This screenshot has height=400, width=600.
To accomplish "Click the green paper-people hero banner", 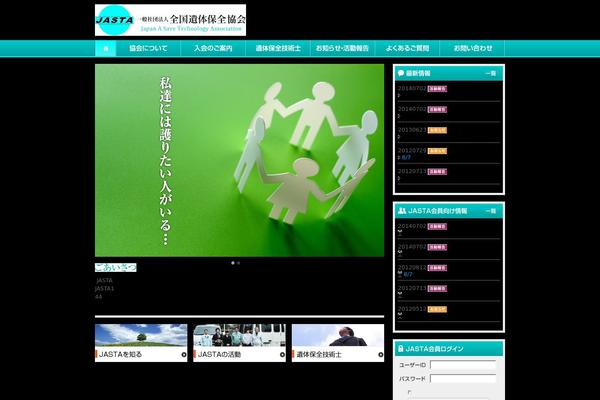I will pos(240,160).
